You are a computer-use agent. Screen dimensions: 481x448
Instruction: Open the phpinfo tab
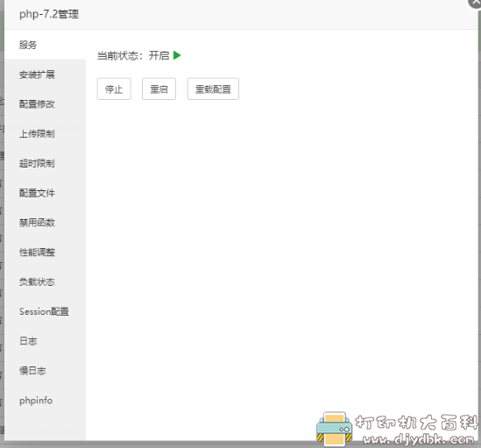[x=45, y=401]
